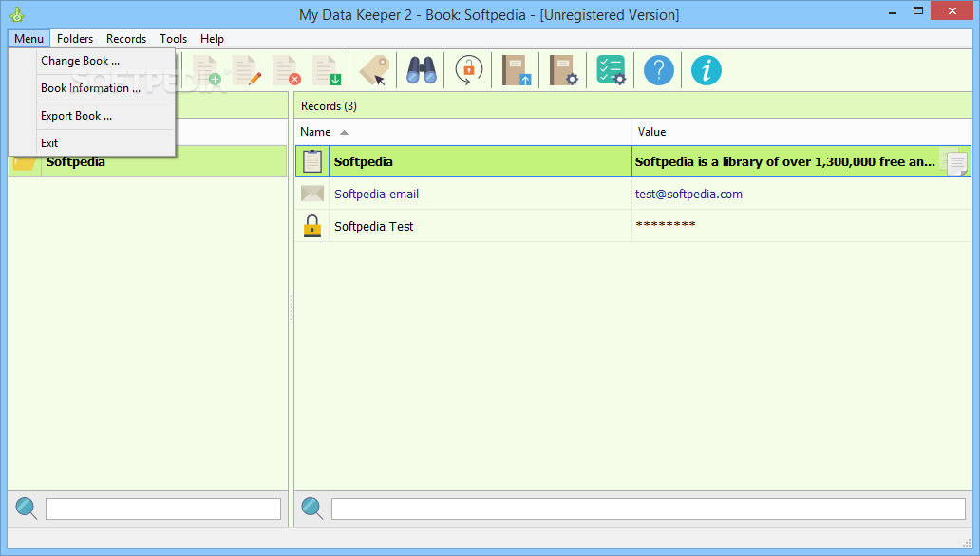Open search with the binoculars icon
This screenshot has width=980, height=556.
click(422, 70)
